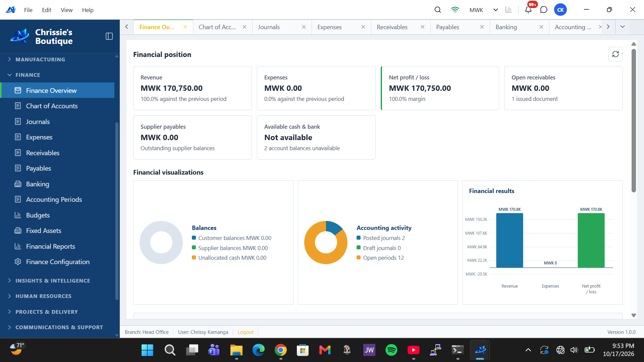Screen dimensions: 644x362
Task: Click the search magnifier icon in top bar
Action: pyautogui.click(x=438, y=10)
